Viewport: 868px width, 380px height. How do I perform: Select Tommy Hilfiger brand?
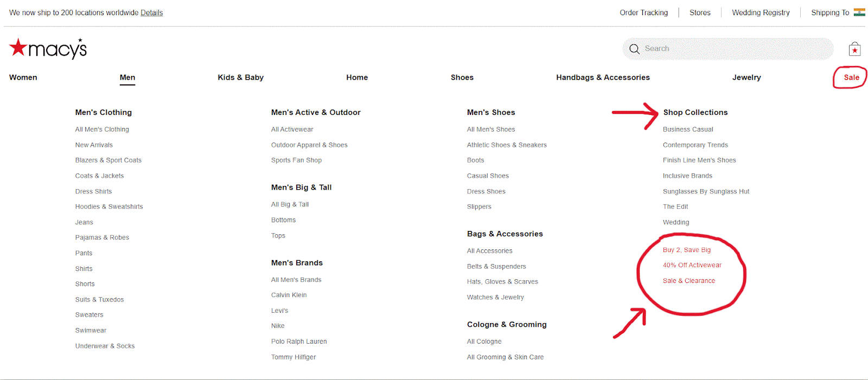tap(293, 357)
